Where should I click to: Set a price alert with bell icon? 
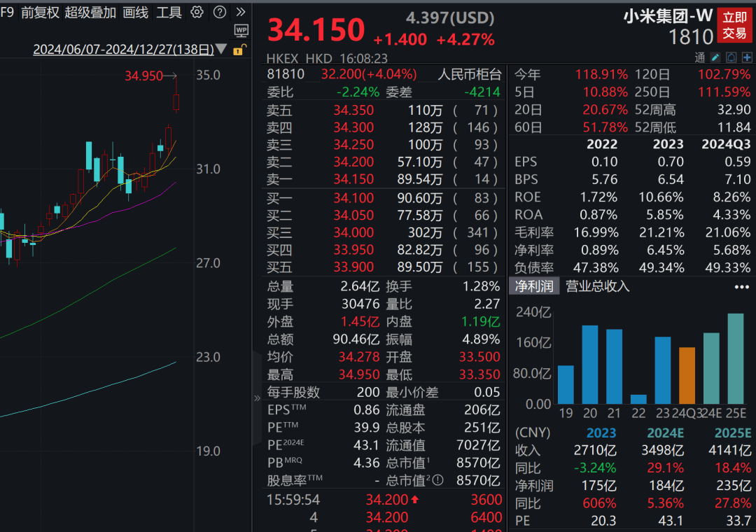tap(731, 58)
